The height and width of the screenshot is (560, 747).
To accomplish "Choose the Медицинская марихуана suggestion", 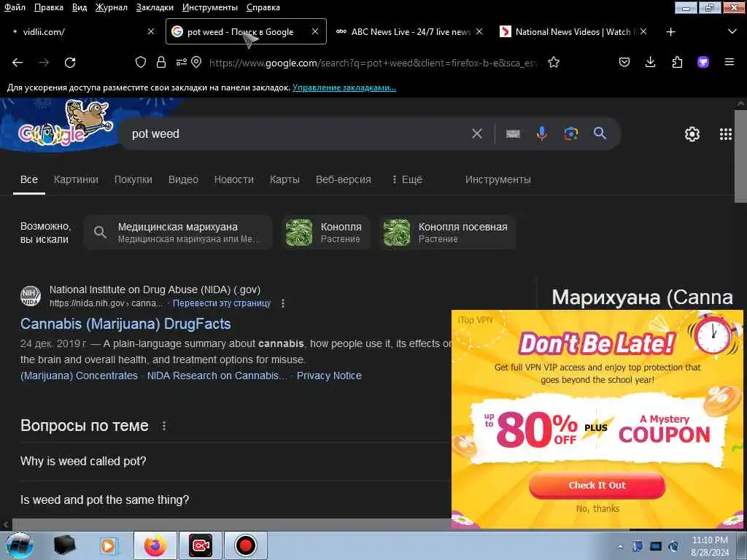I will [178, 233].
